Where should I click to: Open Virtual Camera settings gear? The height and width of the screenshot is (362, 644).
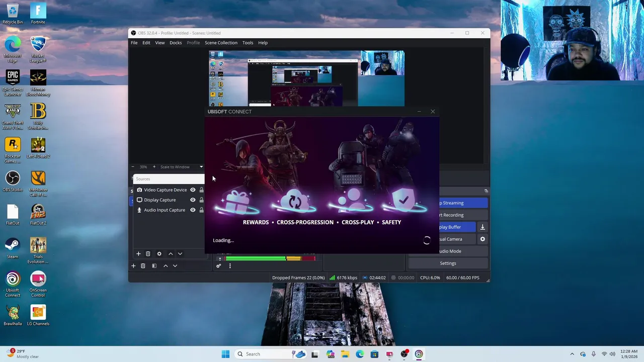[482, 239]
